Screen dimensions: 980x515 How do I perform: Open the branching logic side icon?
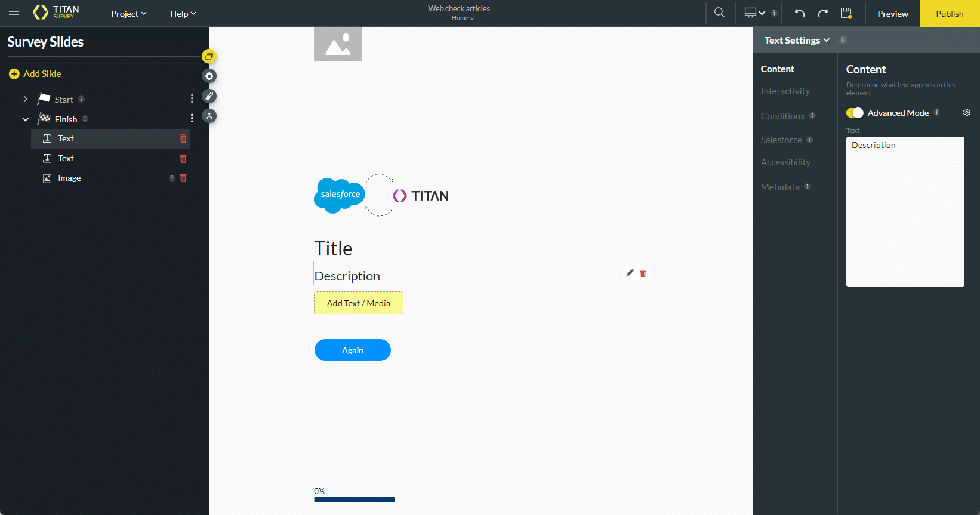(x=209, y=116)
